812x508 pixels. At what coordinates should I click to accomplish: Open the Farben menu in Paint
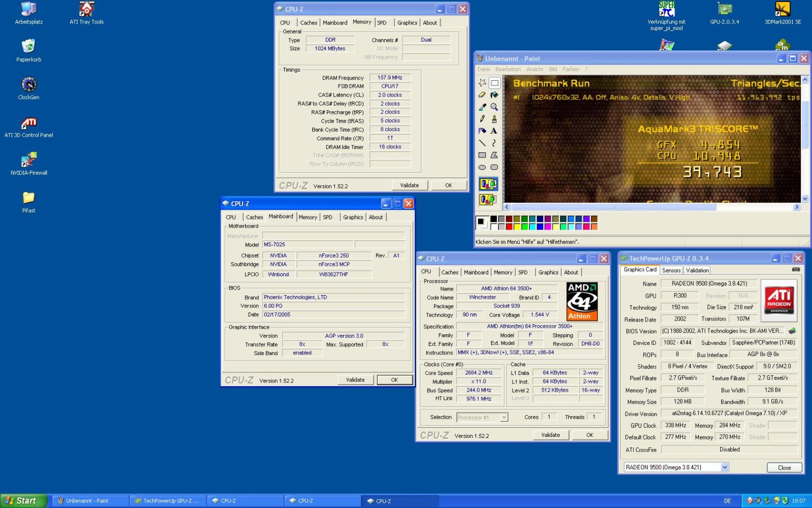click(571, 69)
